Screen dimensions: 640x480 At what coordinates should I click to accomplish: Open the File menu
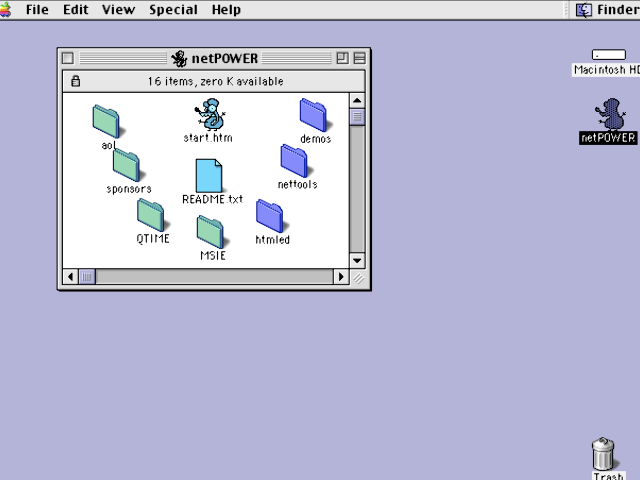(37, 9)
